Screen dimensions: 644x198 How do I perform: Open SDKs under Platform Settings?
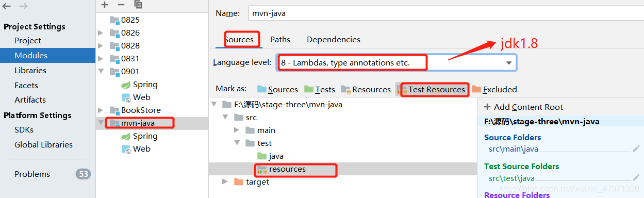24,130
